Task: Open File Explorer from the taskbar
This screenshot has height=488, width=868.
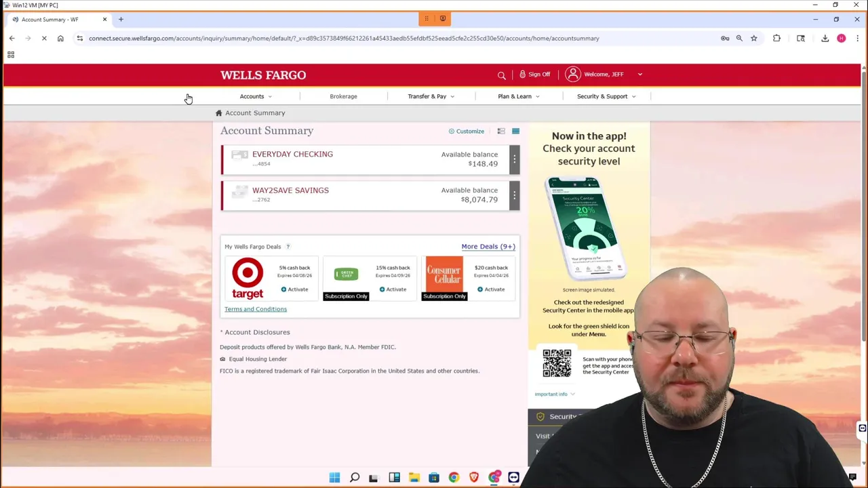Action: pyautogui.click(x=414, y=478)
